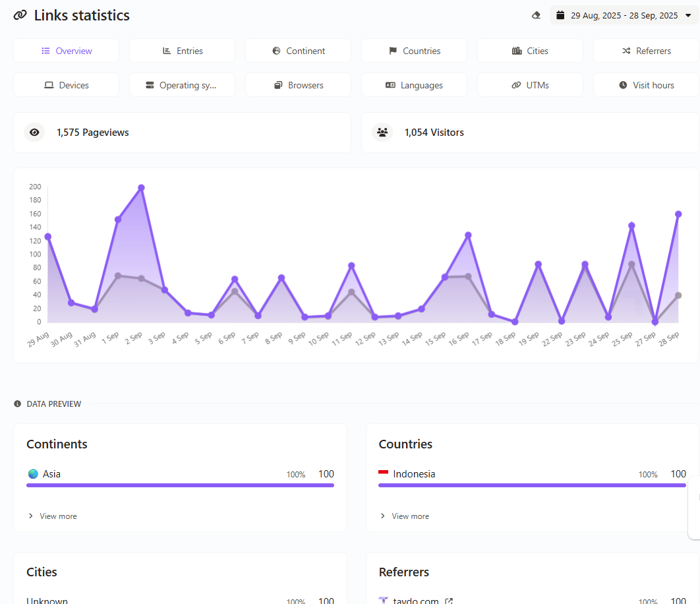The image size is (700, 604).
Task: Click the link icon next to Links statistics
Action: point(20,15)
